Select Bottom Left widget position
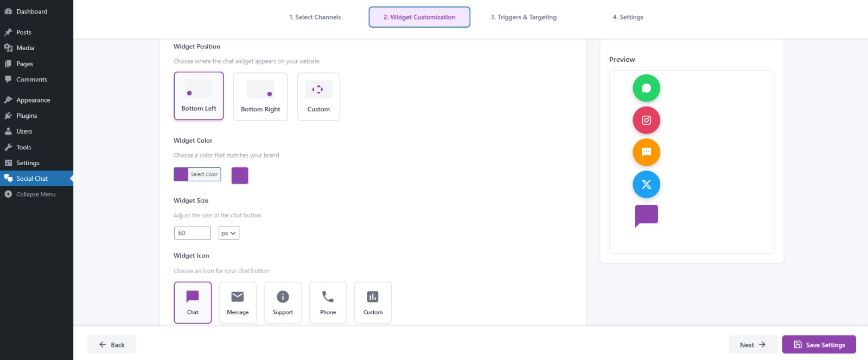This screenshot has height=360, width=868. (x=199, y=96)
